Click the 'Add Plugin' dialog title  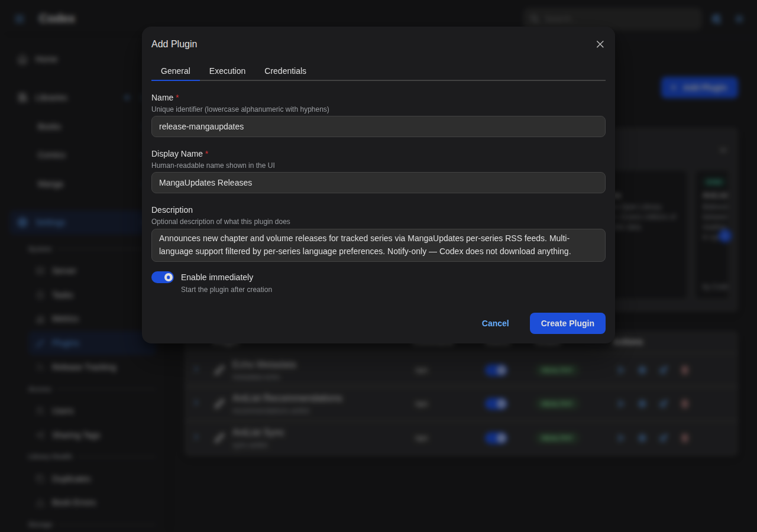point(174,44)
